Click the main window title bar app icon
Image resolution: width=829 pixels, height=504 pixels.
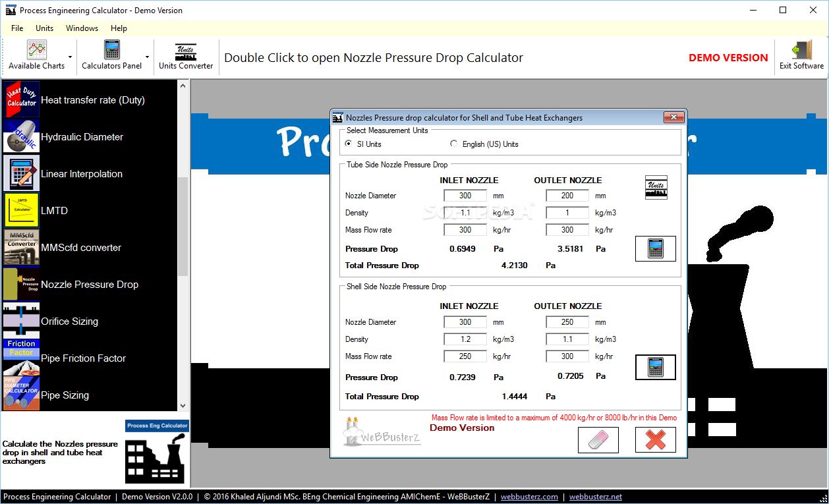[11, 10]
